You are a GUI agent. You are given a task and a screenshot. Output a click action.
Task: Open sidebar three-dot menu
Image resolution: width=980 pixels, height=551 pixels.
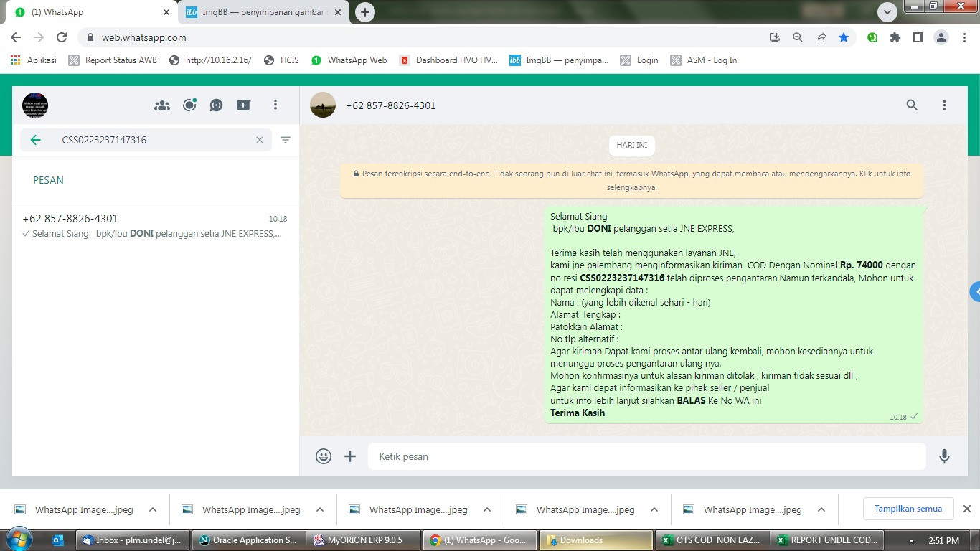pyautogui.click(x=275, y=105)
